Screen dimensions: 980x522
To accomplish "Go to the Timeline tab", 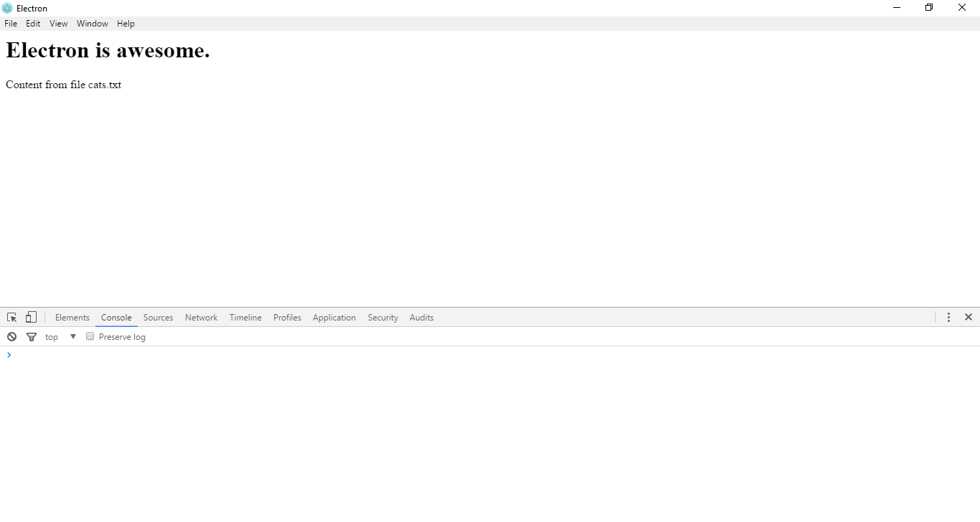I will (x=245, y=318).
